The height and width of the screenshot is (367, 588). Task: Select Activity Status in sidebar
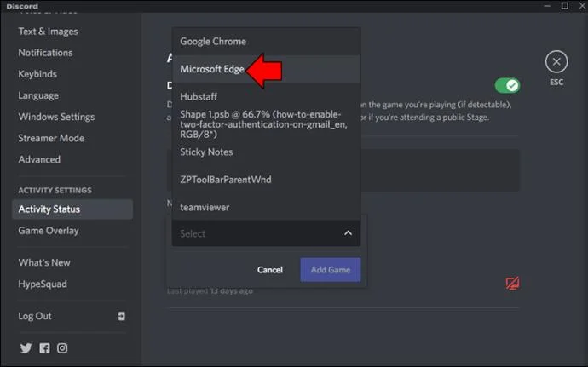72,209
